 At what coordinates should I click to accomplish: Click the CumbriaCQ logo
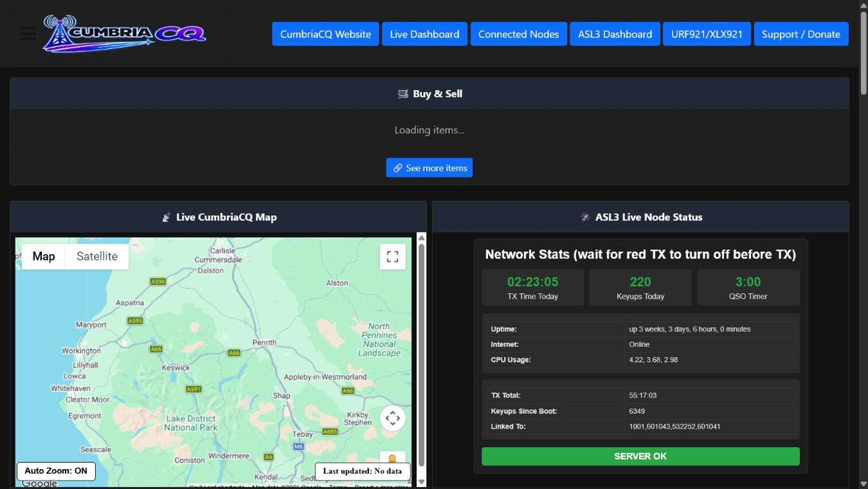(125, 33)
